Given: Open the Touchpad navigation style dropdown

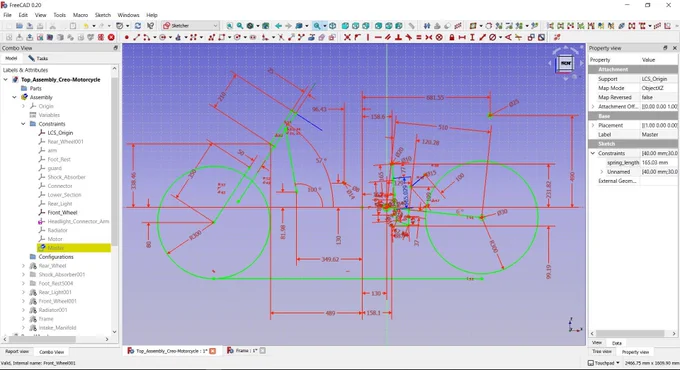Looking at the screenshot, I should 604,363.
